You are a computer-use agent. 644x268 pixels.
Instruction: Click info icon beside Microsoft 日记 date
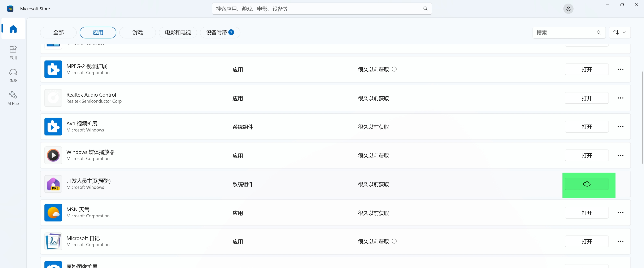[394, 241]
